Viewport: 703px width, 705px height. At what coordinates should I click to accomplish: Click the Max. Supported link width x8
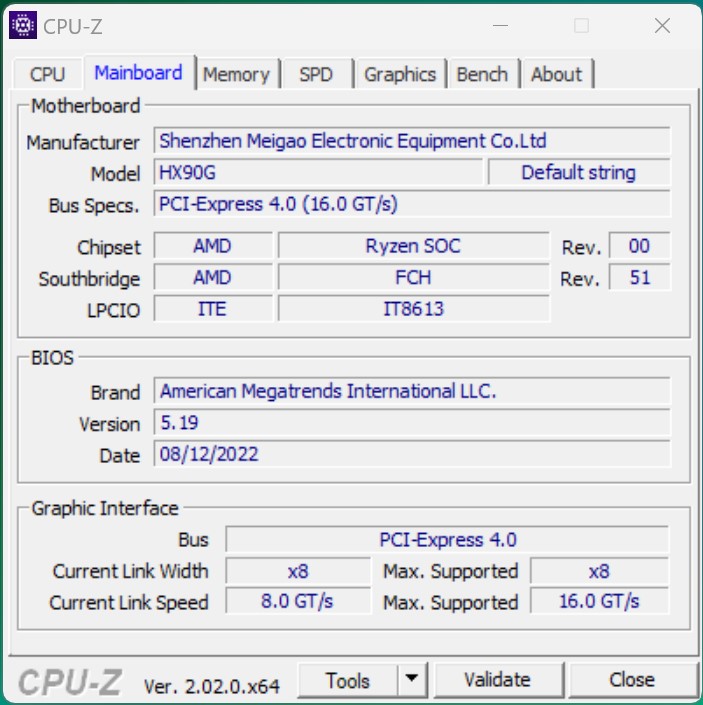(x=600, y=571)
